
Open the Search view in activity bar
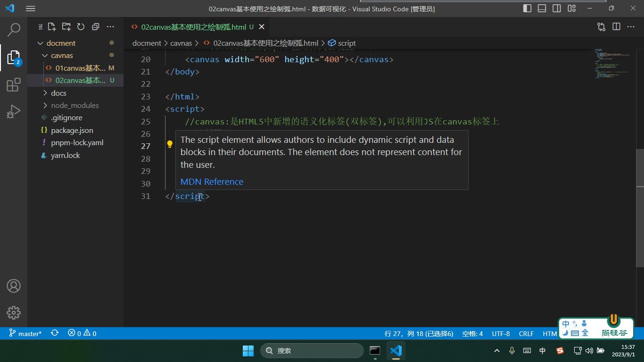coord(14,30)
